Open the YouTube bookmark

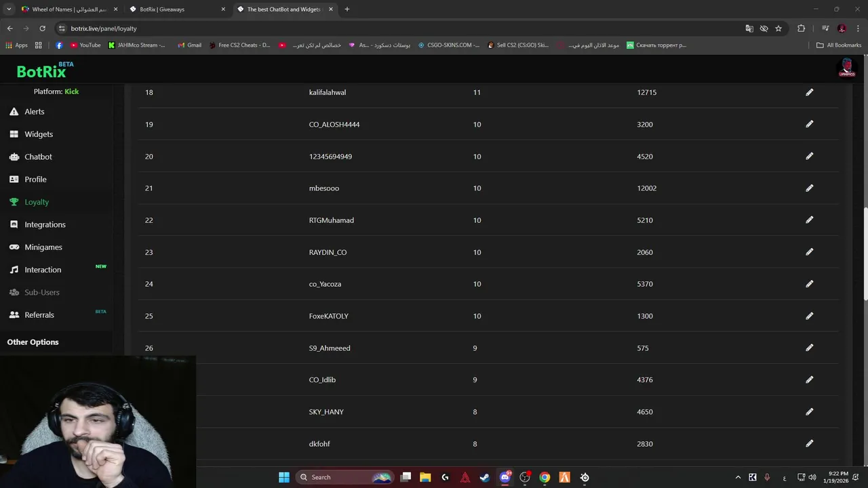tap(85, 45)
